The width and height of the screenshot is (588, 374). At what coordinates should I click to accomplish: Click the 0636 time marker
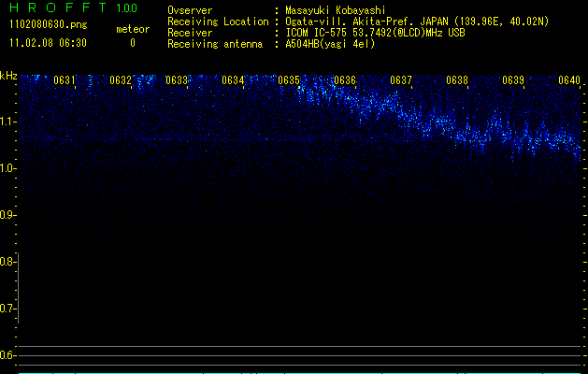coord(345,79)
